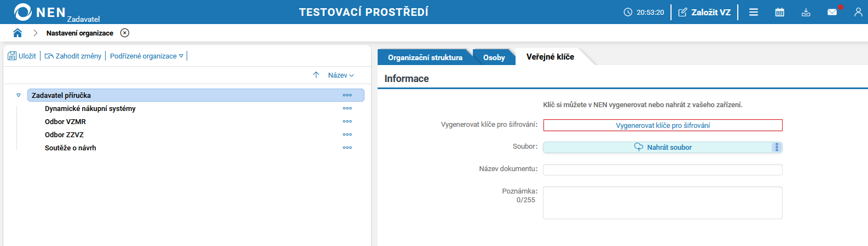Viewport: 868px width, 246px height.
Task: Open options dots for Odbor VZMR
Action: pyautogui.click(x=348, y=121)
